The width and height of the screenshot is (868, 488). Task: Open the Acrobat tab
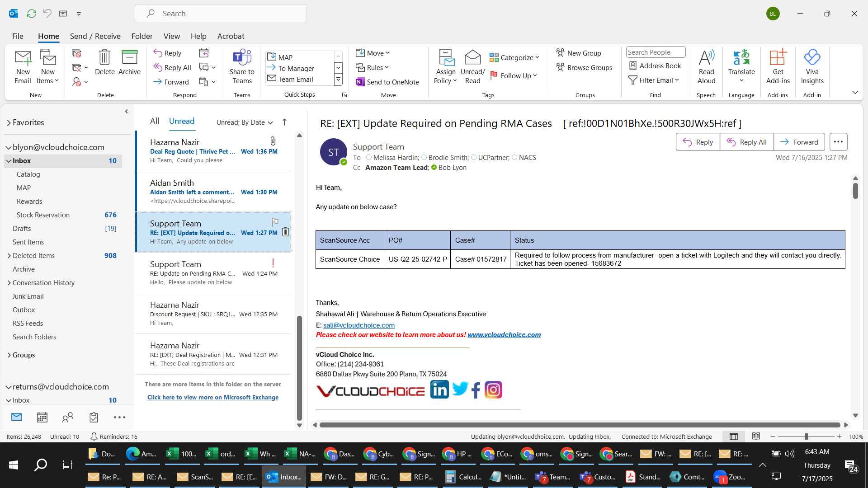tap(231, 36)
